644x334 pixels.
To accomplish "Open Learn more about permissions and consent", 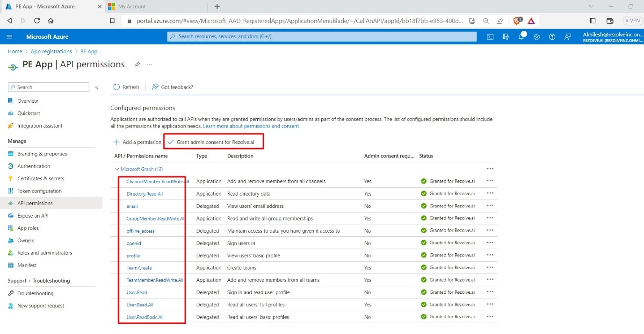I will (x=251, y=126).
